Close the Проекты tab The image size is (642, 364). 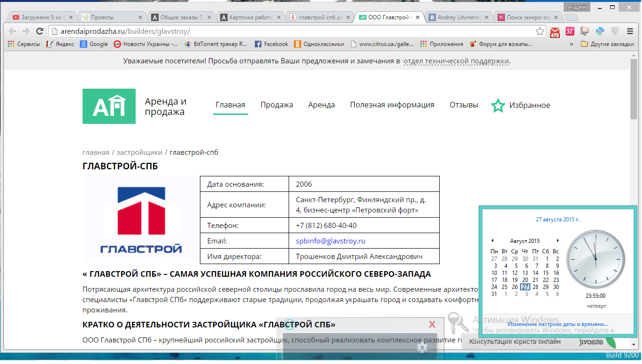pos(140,17)
